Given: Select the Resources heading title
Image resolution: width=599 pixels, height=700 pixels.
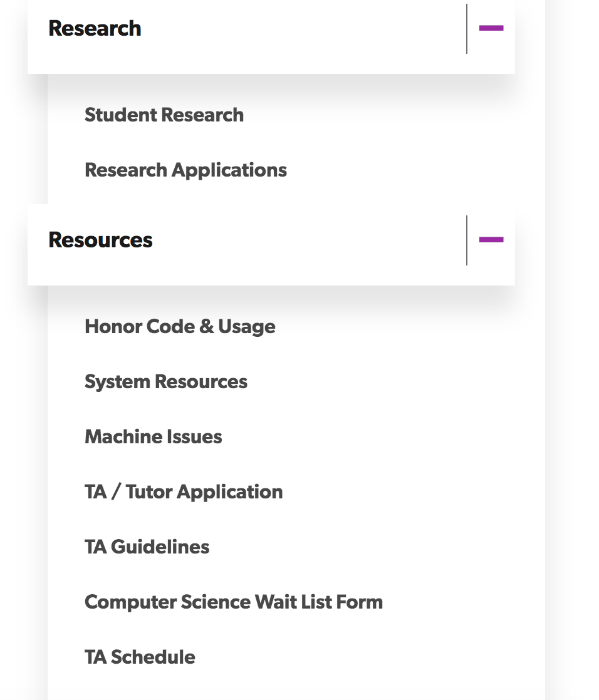Looking at the screenshot, I should 100,240.
